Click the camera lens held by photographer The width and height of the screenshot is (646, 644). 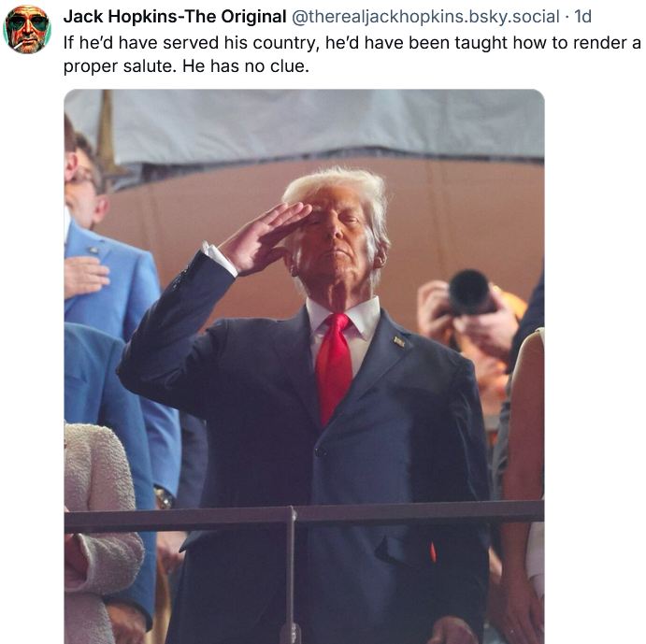469,291
